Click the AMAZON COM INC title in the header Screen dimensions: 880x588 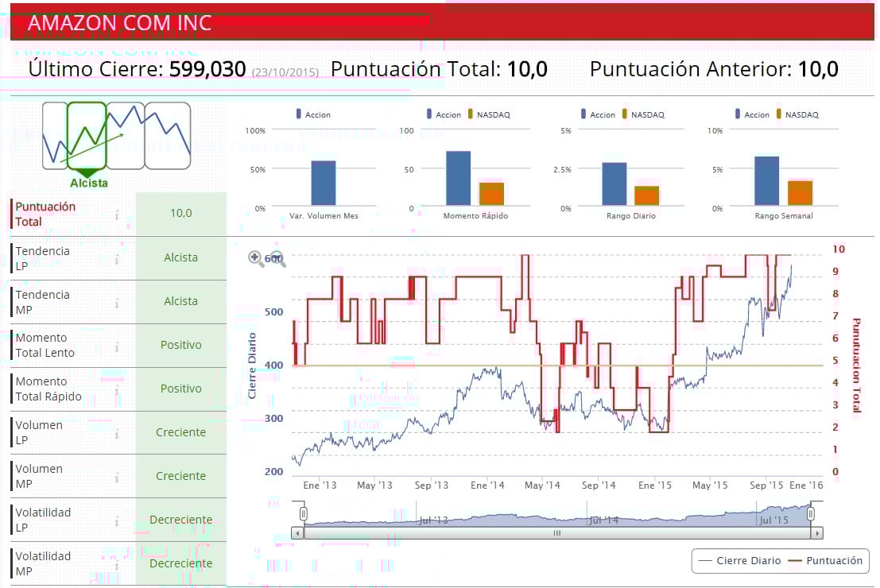click(x=119, y=23)
